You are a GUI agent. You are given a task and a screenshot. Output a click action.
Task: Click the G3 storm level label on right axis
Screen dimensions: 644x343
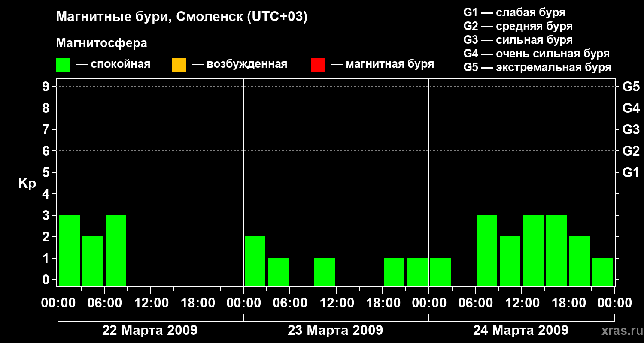pyautogui.click(x=631, y=130)
